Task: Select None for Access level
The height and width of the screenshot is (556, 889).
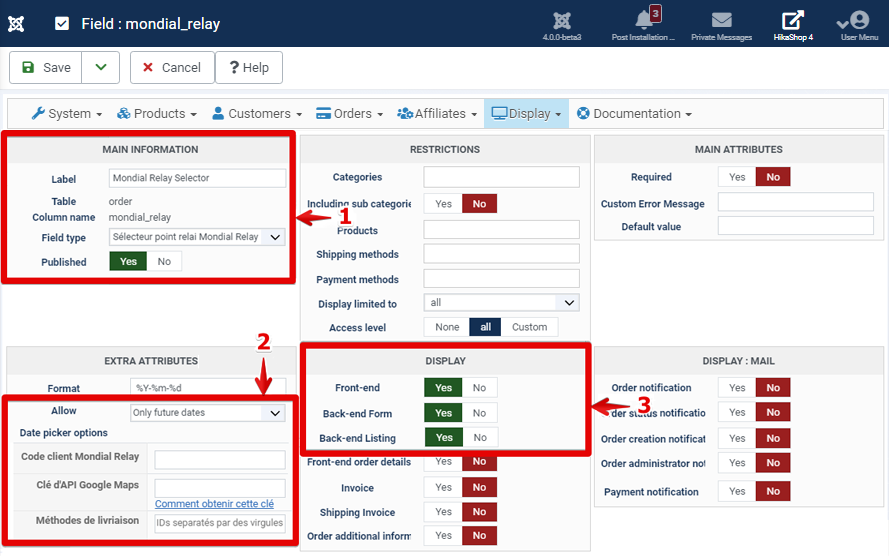Action: pyautogui.click(x=447, y=327)
